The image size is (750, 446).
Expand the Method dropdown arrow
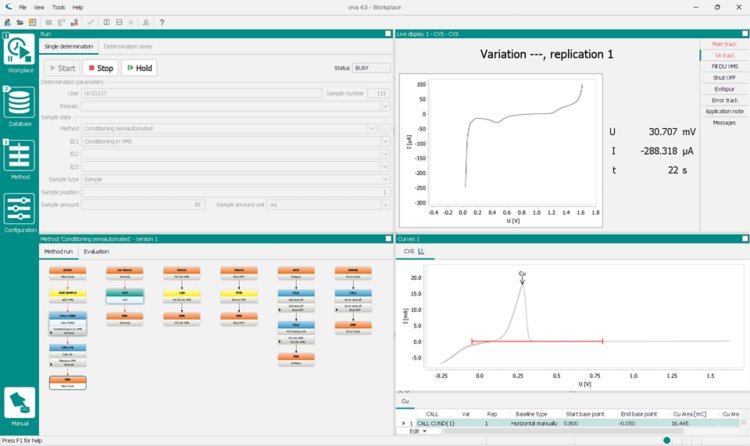click(x=372, y=128)
